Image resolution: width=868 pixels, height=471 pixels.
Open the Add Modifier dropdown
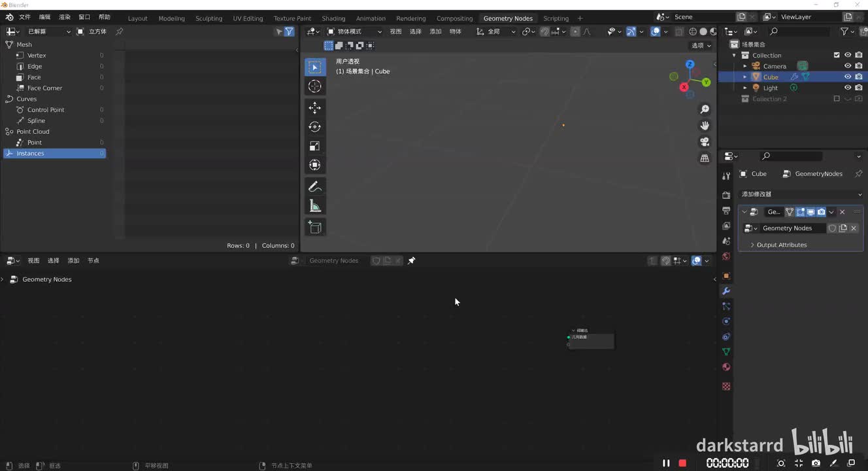click(801, 194)
